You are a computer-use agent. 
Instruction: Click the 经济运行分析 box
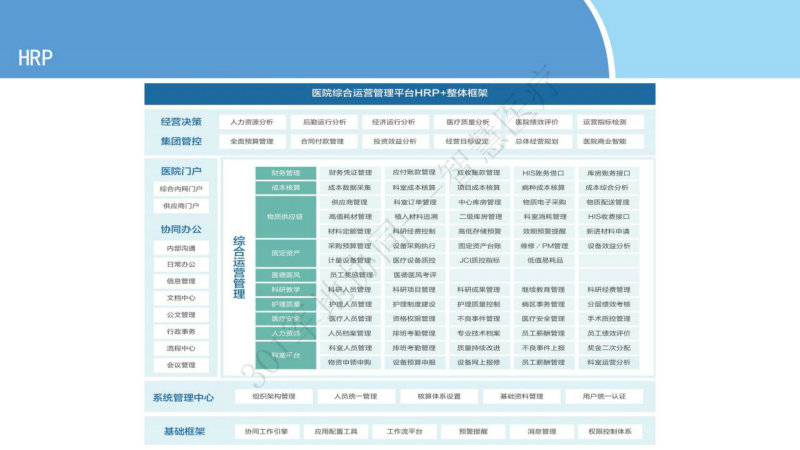tap(394, 122)
